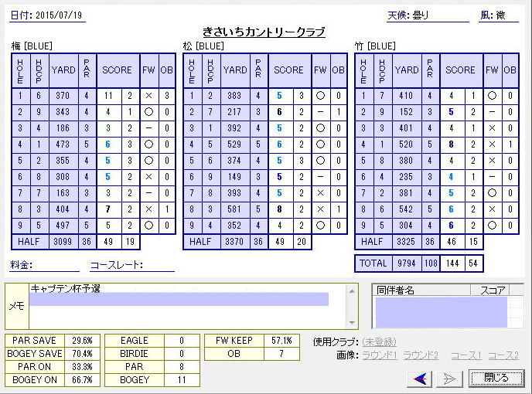Screen dimensions: 532x394
Task: Click the BOGEY count 11
Action: click(182, 380)
